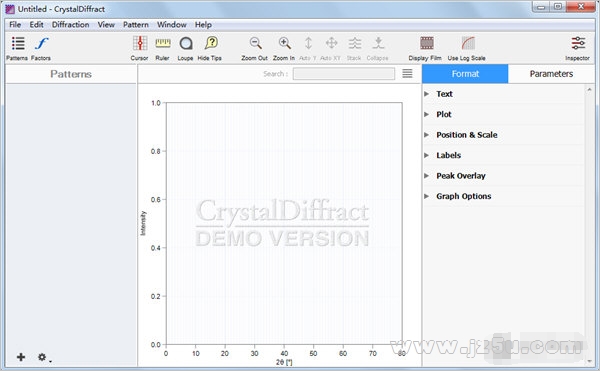The height and width of the screenshot is (371, 600).
Task: Click the Zoom In tool
Action: [x=284, y=43]
